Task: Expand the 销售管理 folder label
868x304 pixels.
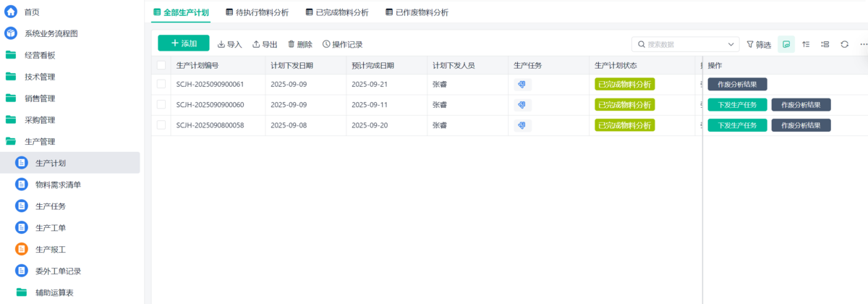Action: click(40, 98)
